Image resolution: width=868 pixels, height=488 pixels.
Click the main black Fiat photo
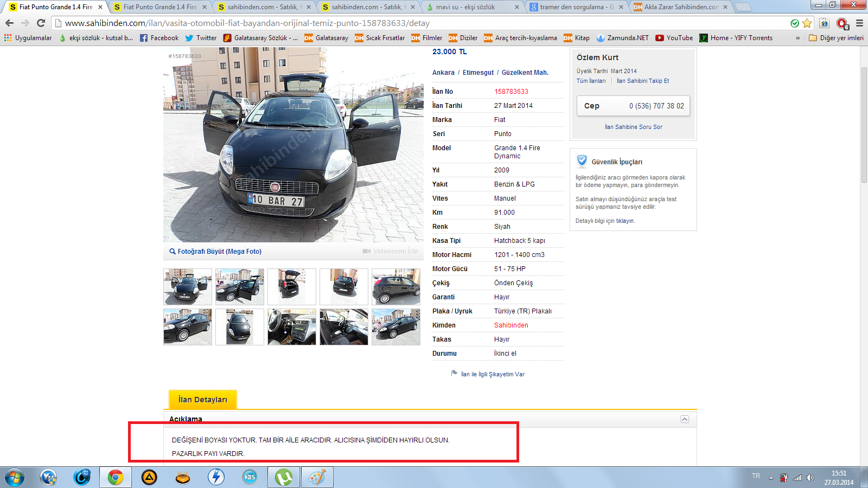(x=293, y=144)
